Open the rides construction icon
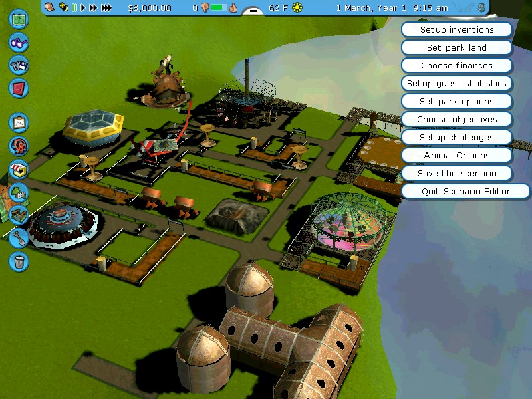 coord(19,146)
